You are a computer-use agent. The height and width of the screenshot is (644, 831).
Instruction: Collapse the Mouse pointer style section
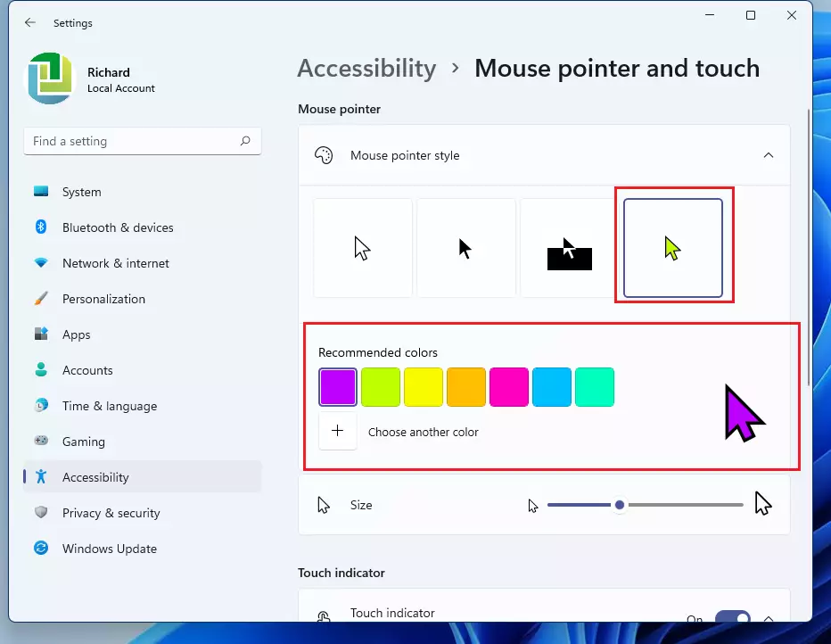[x=769, y=154]
